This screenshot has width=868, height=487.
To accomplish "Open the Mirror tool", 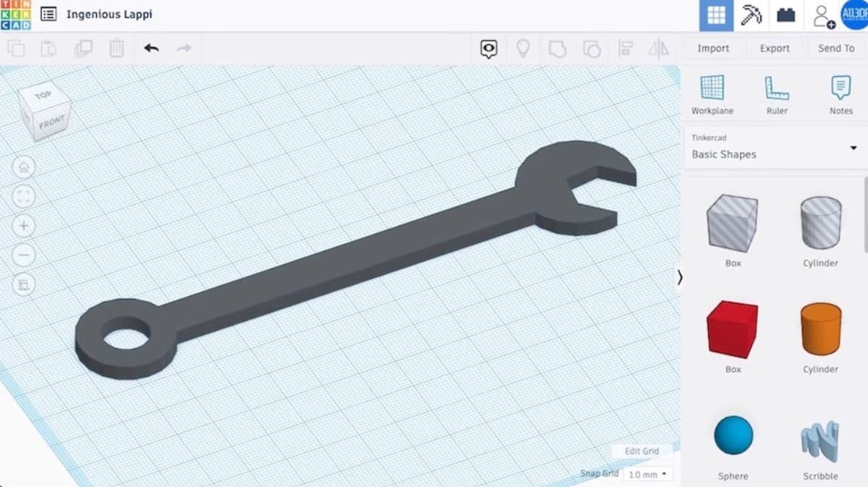I will pos(659,48).
